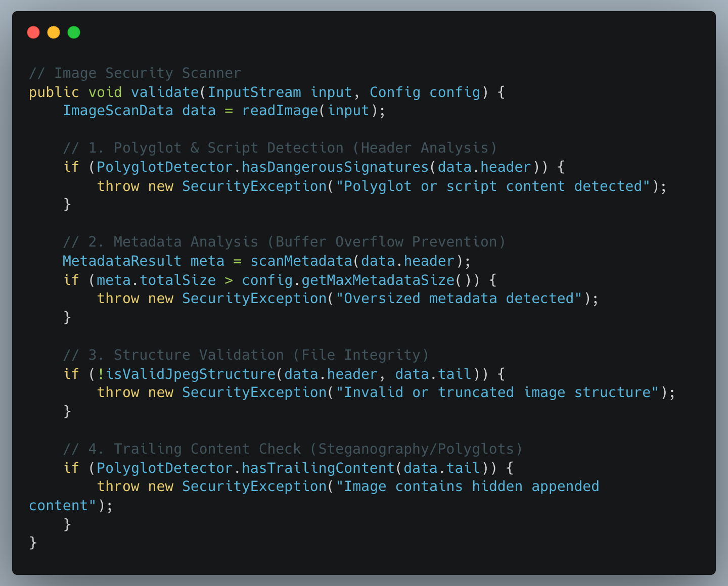Click the 'Trailing Content Check' comment line
Screen dimensions: 728x586
[x=293, y=449]
